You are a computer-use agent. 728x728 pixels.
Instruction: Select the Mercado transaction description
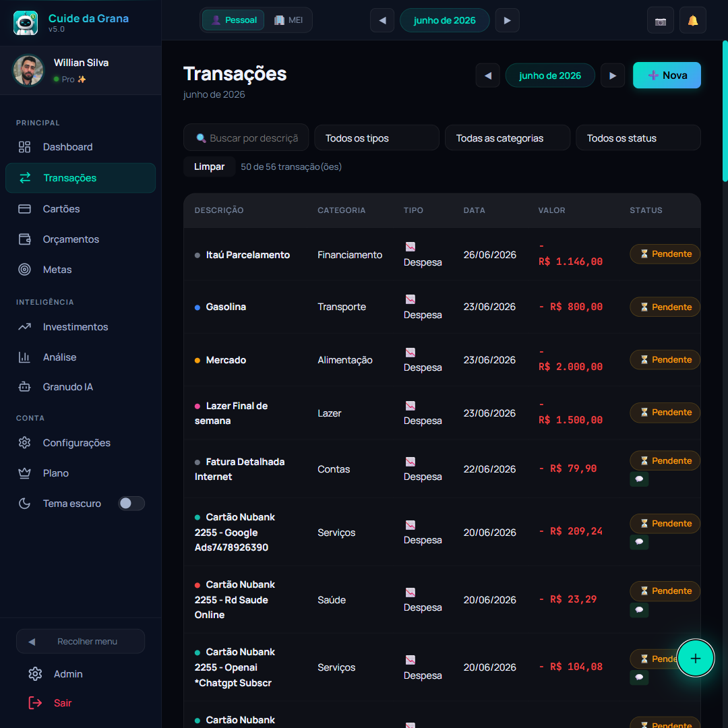coord(226,360)
